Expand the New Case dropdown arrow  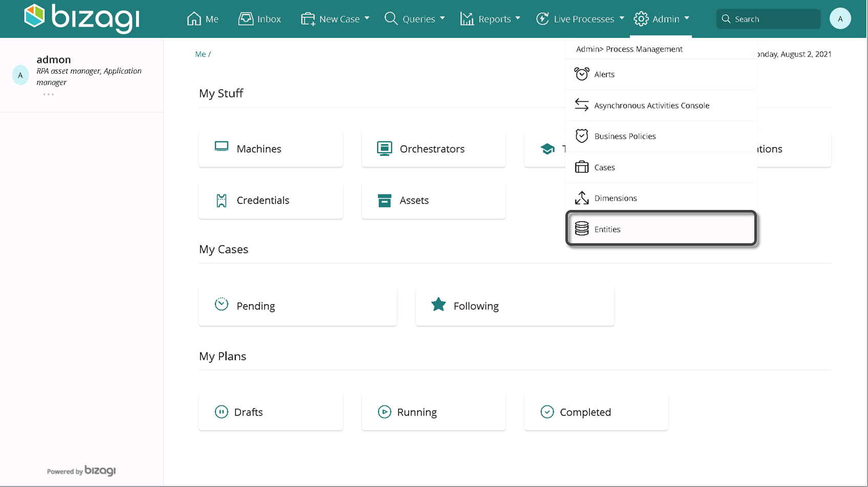pyautogui.click(x=367, y=18)
